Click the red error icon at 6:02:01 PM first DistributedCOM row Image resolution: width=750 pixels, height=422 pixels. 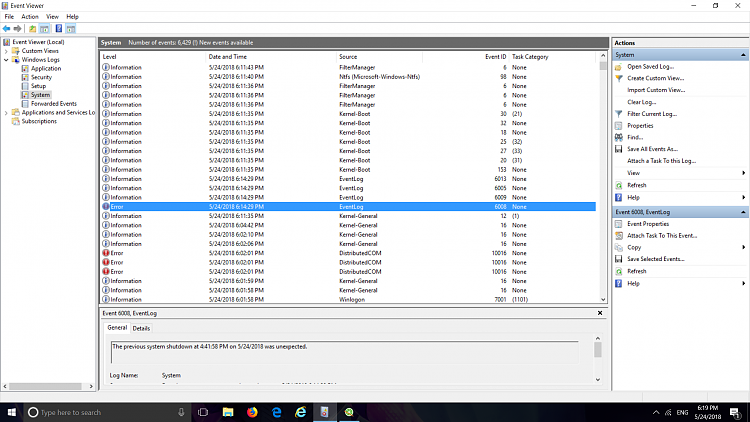pos(106,253)
